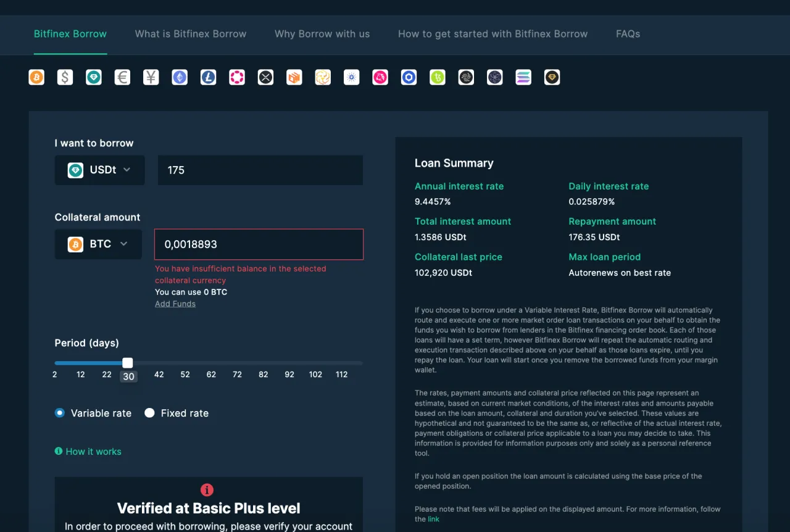
Task: Set period slider to 112 days
Action: (x=341, y=374)
